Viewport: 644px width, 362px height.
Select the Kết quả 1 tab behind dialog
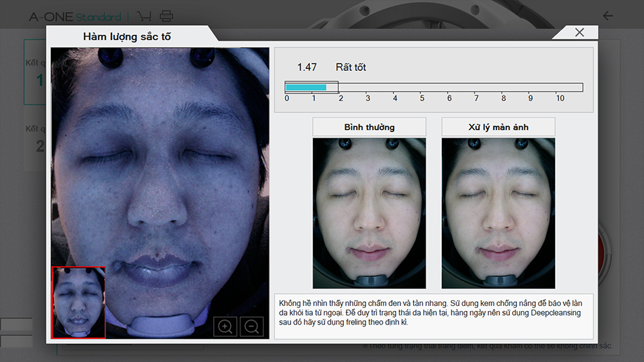click(x=35, y=72)
